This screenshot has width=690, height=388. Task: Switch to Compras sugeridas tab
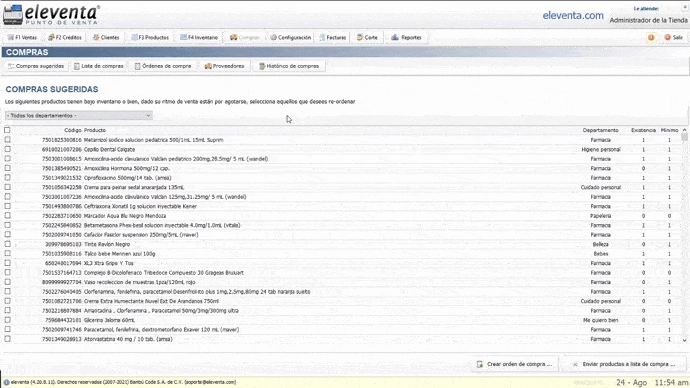(36, 66)
